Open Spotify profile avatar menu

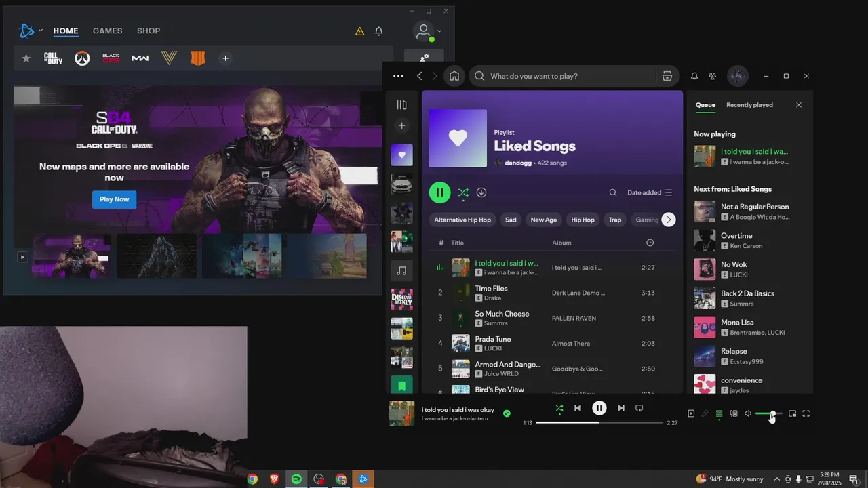click(738, 76)
